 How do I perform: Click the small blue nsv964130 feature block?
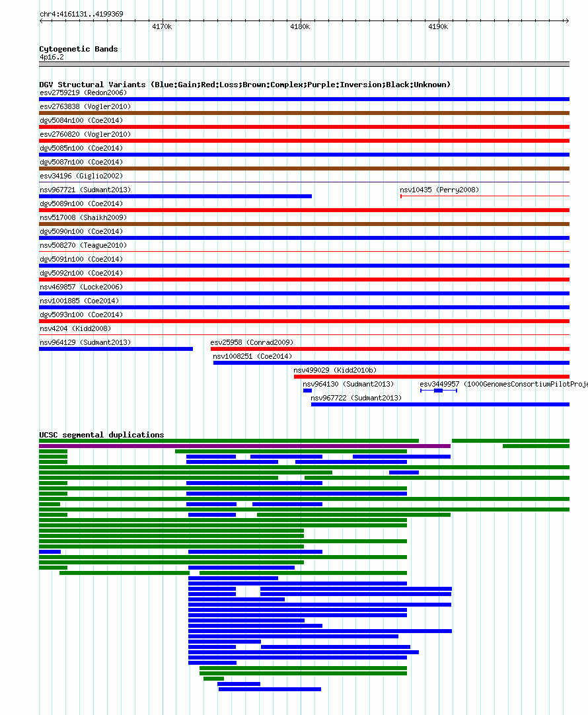coord(307,391)
